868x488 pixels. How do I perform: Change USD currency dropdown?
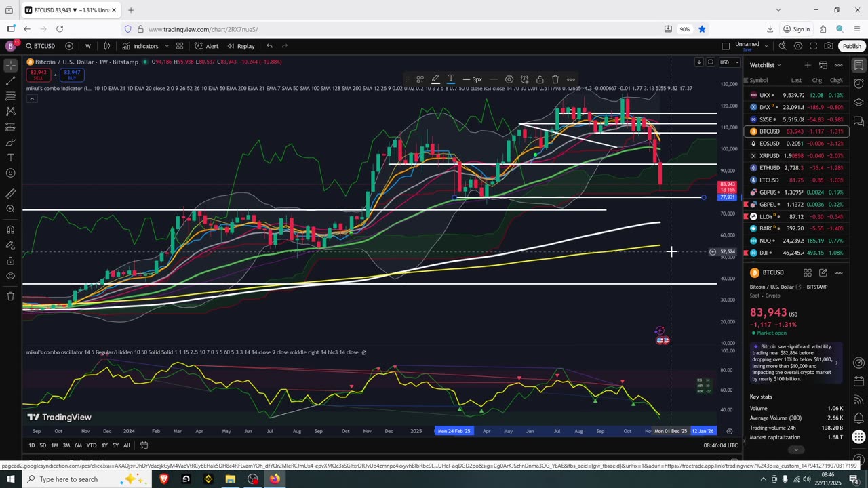pyautogui.click(x=729, y=62)
